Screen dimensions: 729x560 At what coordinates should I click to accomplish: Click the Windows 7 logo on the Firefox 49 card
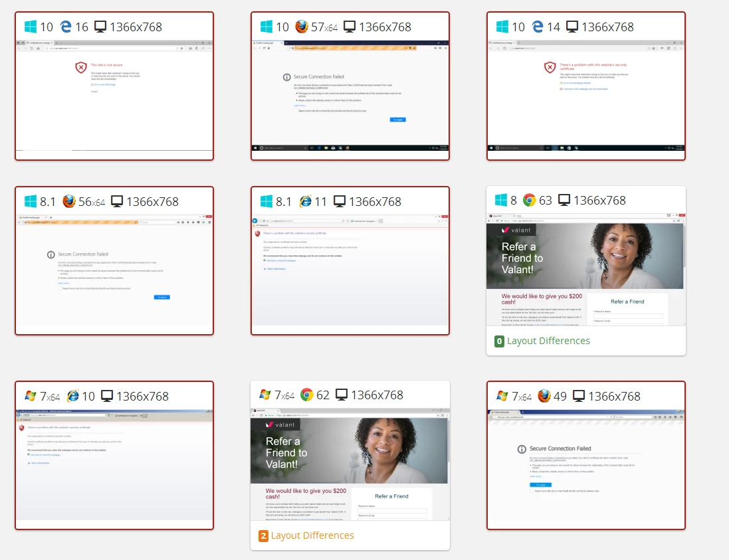click(x=502, y=396)
